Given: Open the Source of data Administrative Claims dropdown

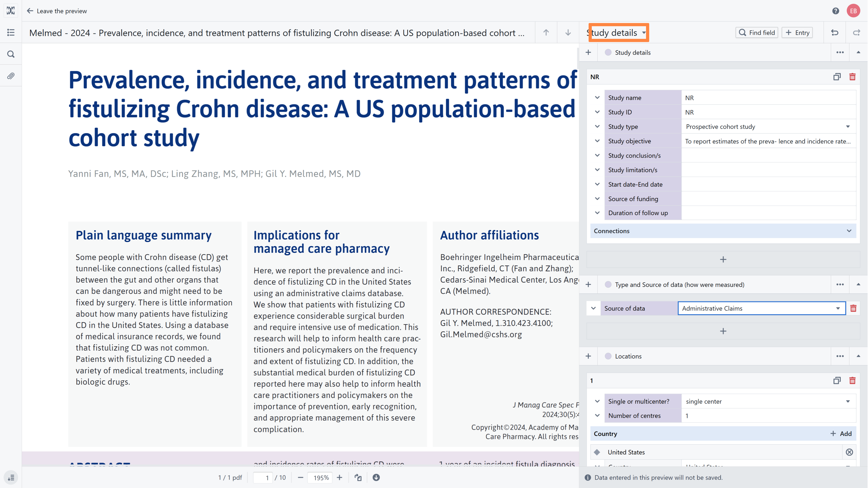Looking at the screenshot, I should (762, 308).
